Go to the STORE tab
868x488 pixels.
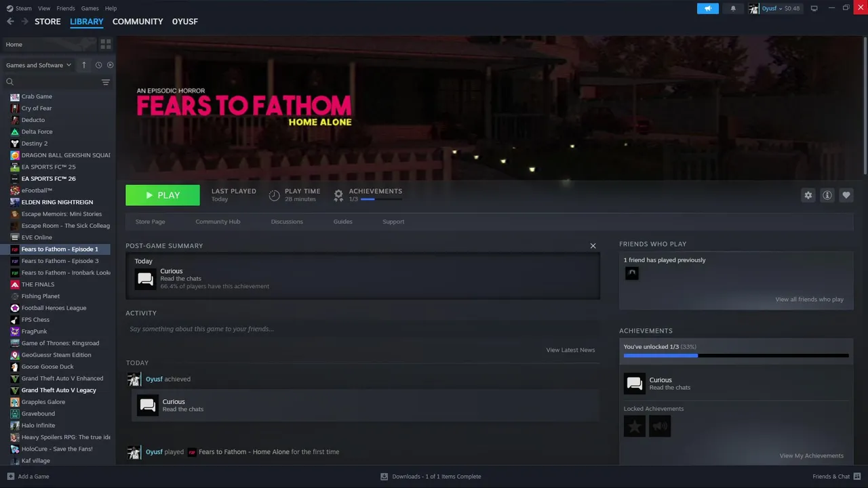(x=48, y=22)
